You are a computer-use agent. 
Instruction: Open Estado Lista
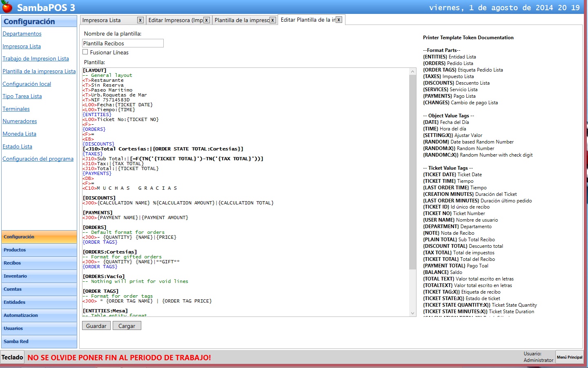17,146
